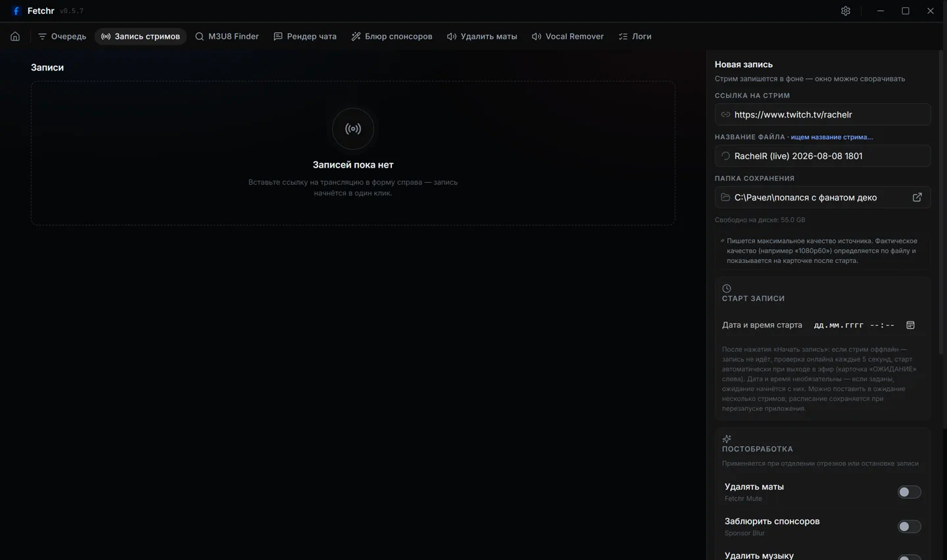Open the save folder with the external arrow icon

click(x=917, y=197)
